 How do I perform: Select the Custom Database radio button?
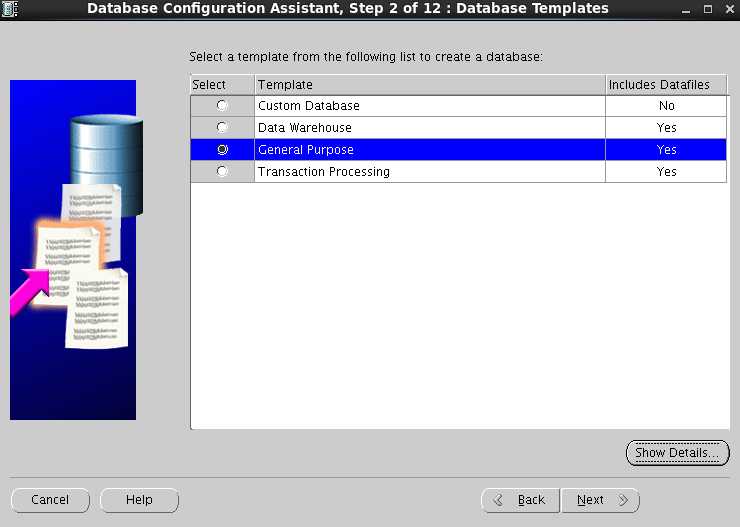click(x=222, y=105)
